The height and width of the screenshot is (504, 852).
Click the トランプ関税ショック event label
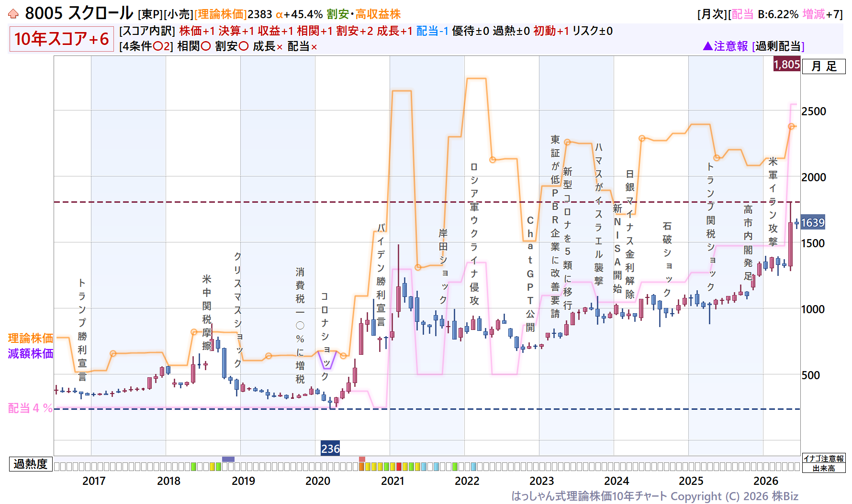711,227
